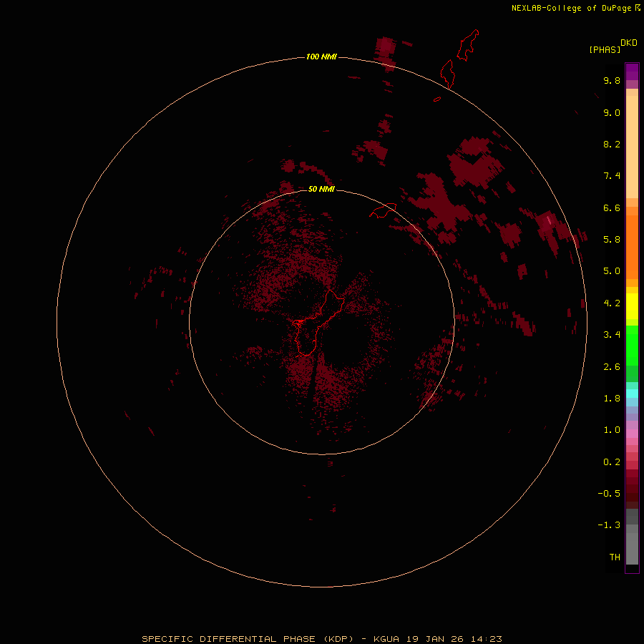
Task: Select the 3.4 scale value
Action: (612, 335)
